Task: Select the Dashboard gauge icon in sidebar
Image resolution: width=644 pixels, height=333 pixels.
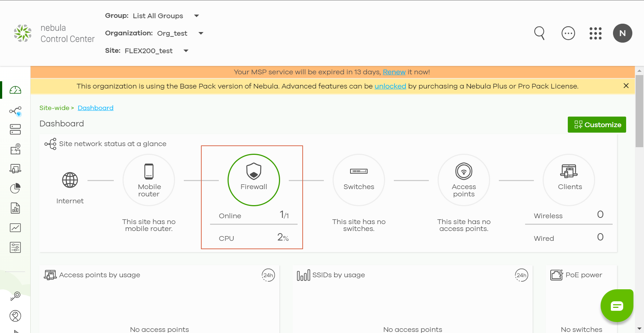Action: (x=15, y=90)
